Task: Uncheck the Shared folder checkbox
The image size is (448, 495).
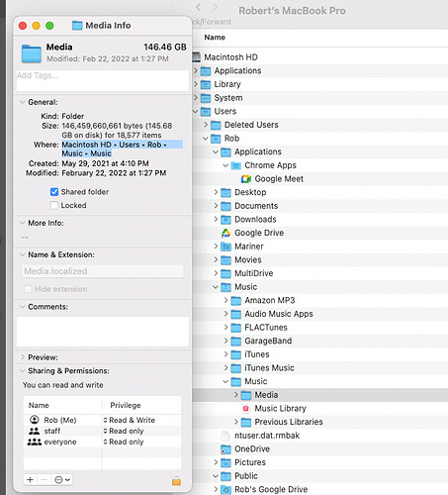Action: click(54, 192)
